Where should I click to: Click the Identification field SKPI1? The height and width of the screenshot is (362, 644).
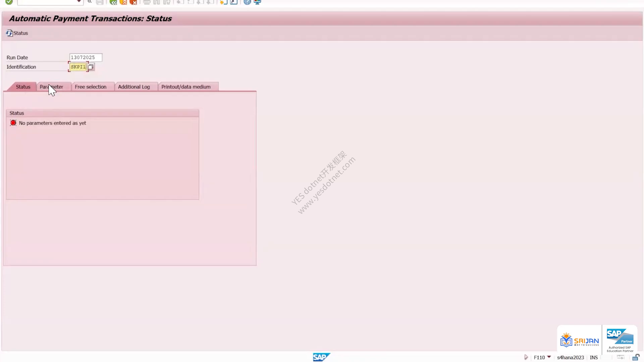(x=78, y=67)
